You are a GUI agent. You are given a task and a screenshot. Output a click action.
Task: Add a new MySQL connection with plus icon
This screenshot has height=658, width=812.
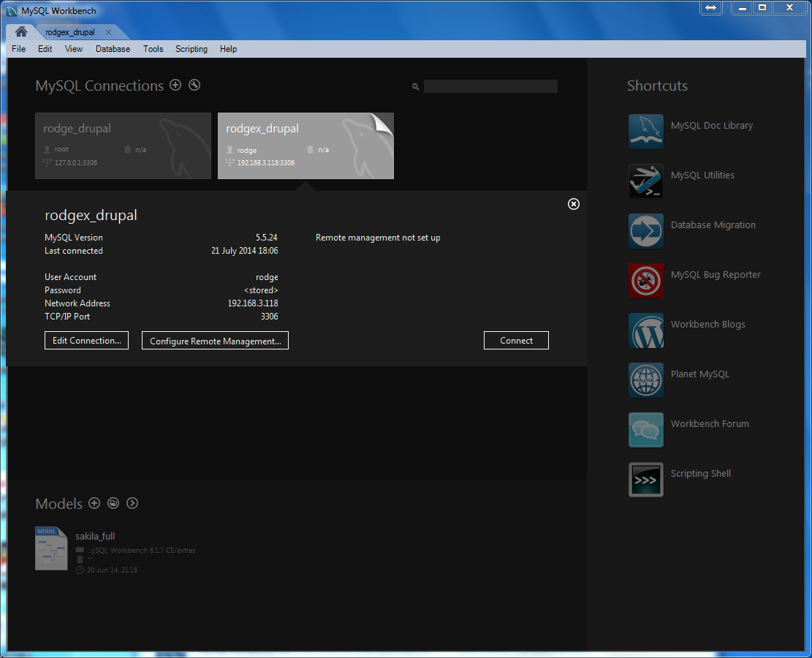click(x=175, y=85)
